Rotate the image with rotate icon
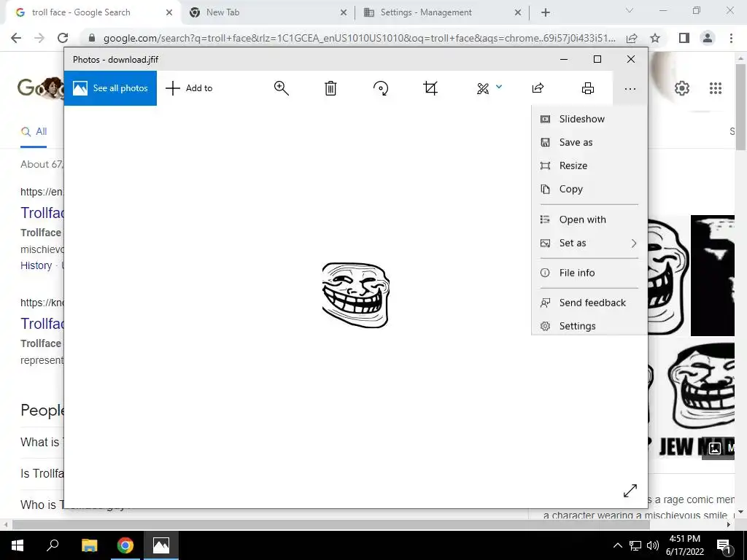Viewport: 747px width, 560px height. [381, 88]
